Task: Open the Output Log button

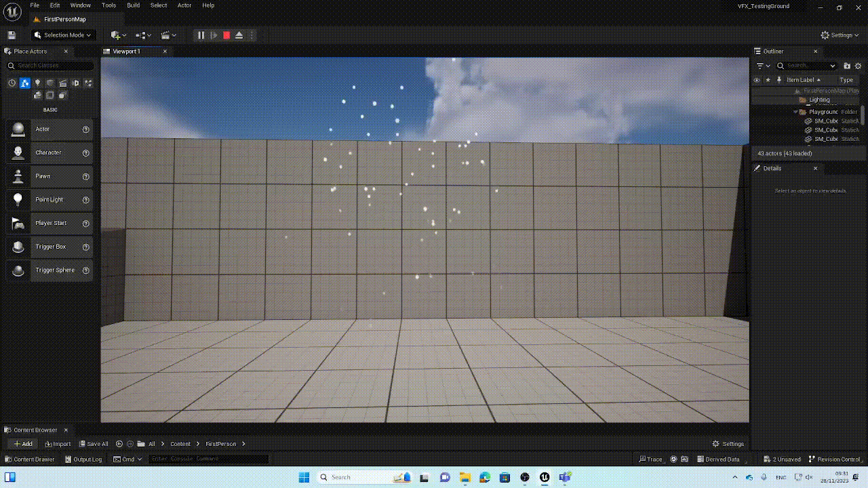Action: (83, 460)
